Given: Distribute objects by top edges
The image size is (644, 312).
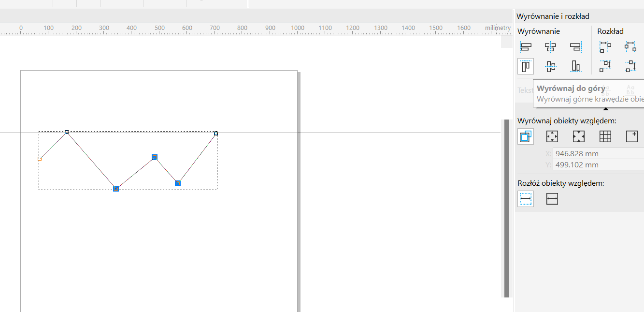Looking at the screenshot, I should point(605,66).
